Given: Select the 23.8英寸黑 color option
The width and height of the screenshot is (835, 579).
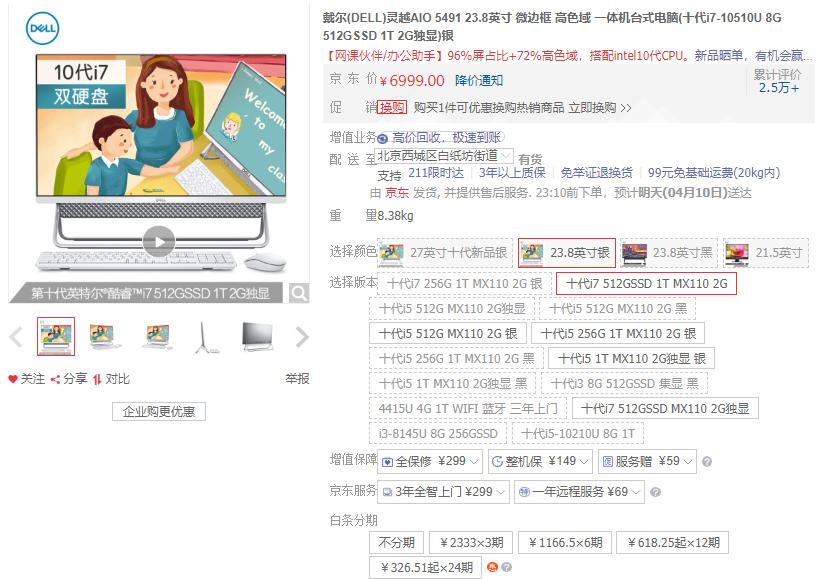Looking at the screenshot, I should (669, 252).
